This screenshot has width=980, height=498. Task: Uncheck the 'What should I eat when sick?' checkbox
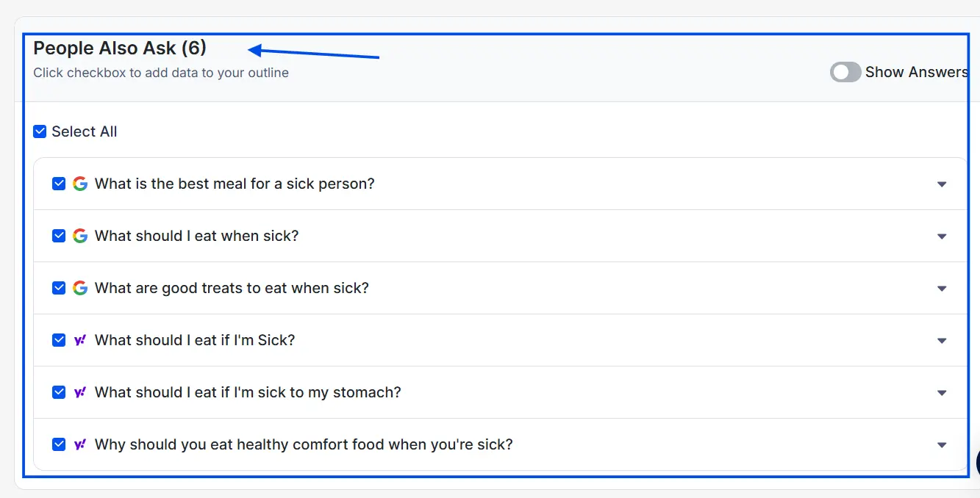[60, 236]
